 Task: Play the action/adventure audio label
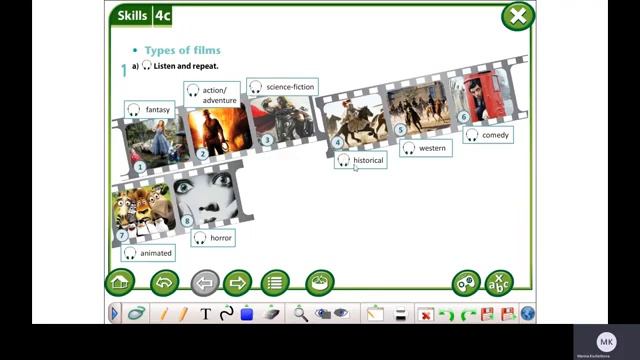pyautogui.click(x=212, y=95)
